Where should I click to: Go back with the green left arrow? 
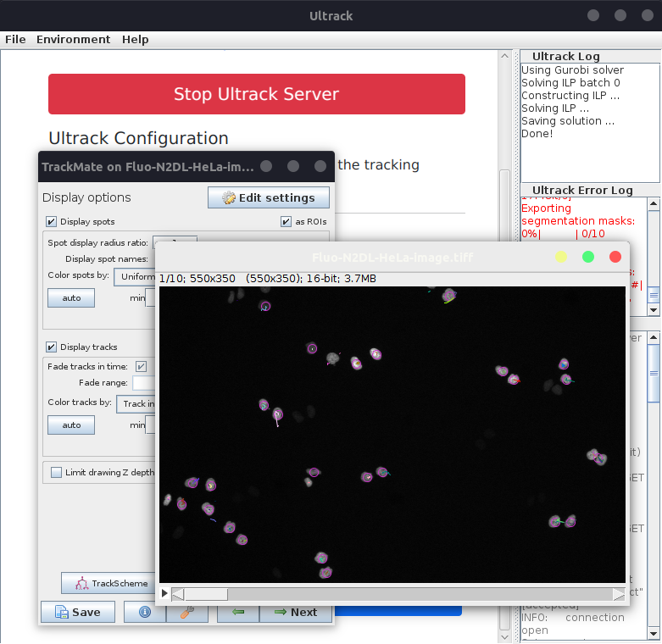238,612
